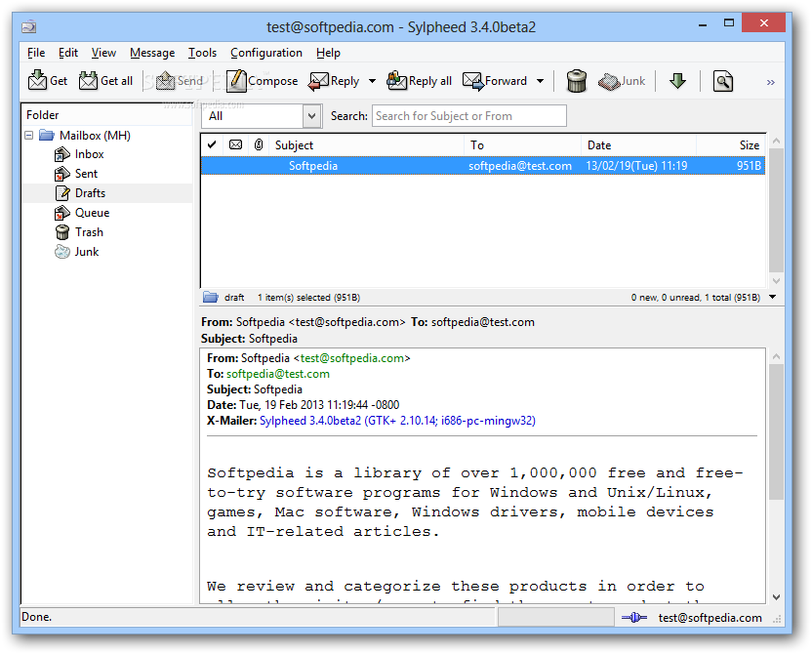Screen dimensions: 812x654
Task: Collapse the Mailbox (MH) tree node
Action: click(x=29, y=135)
